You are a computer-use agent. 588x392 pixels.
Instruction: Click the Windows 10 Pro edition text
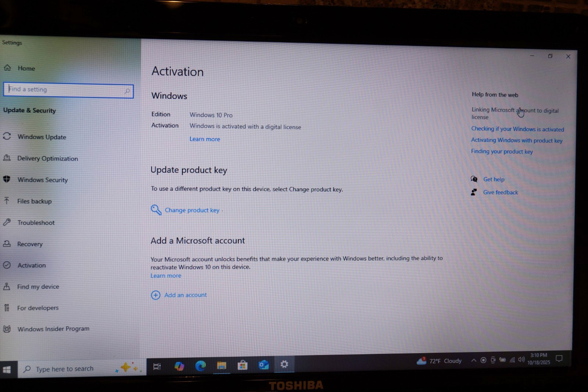(211, 115)
